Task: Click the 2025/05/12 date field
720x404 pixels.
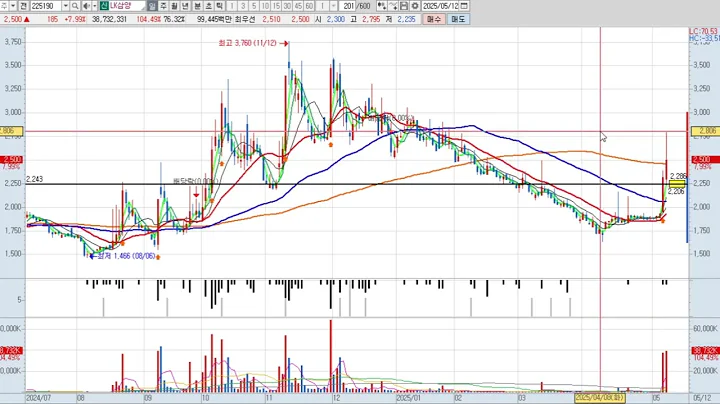Action: coord(440,6)
